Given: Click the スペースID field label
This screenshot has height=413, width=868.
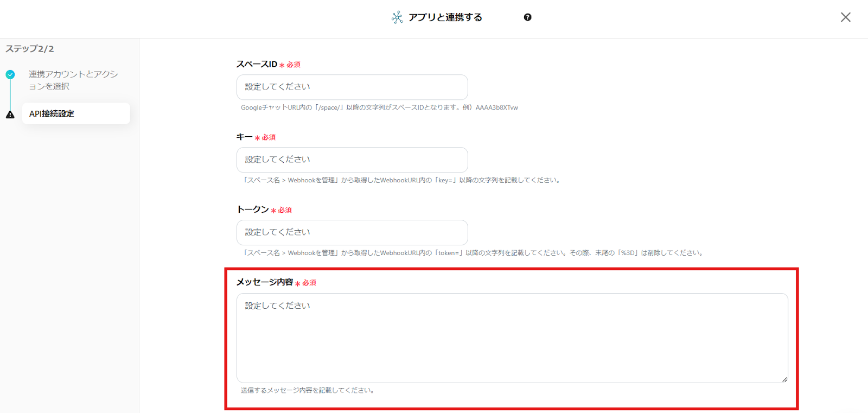Looking at the screenshot, I should tap(257, 64).
